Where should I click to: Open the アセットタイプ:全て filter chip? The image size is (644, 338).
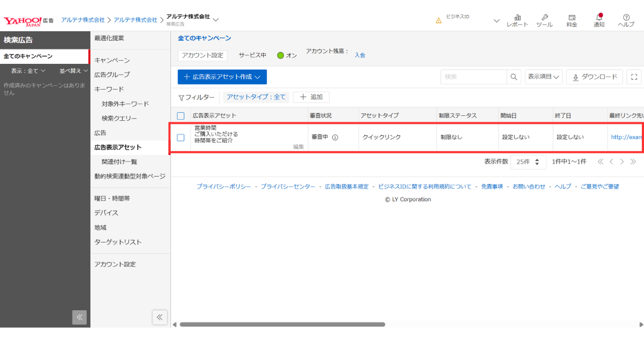coord(256,97)
